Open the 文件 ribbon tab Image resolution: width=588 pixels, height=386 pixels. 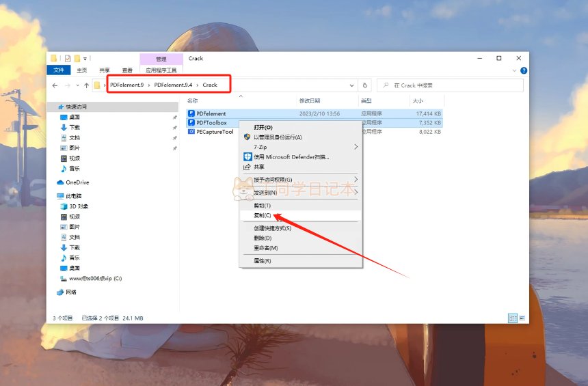pos(59,70)
